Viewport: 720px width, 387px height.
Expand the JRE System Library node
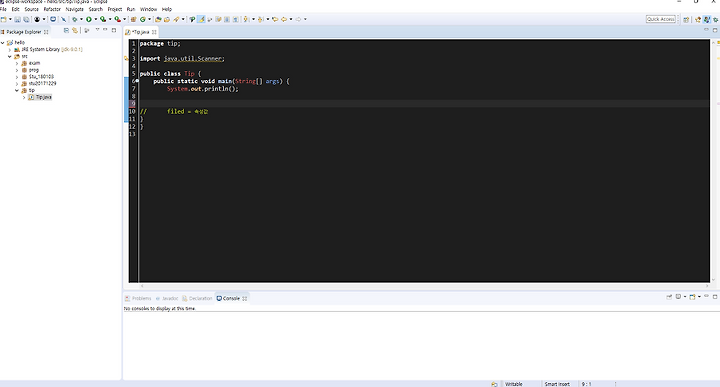click(10, 50)
